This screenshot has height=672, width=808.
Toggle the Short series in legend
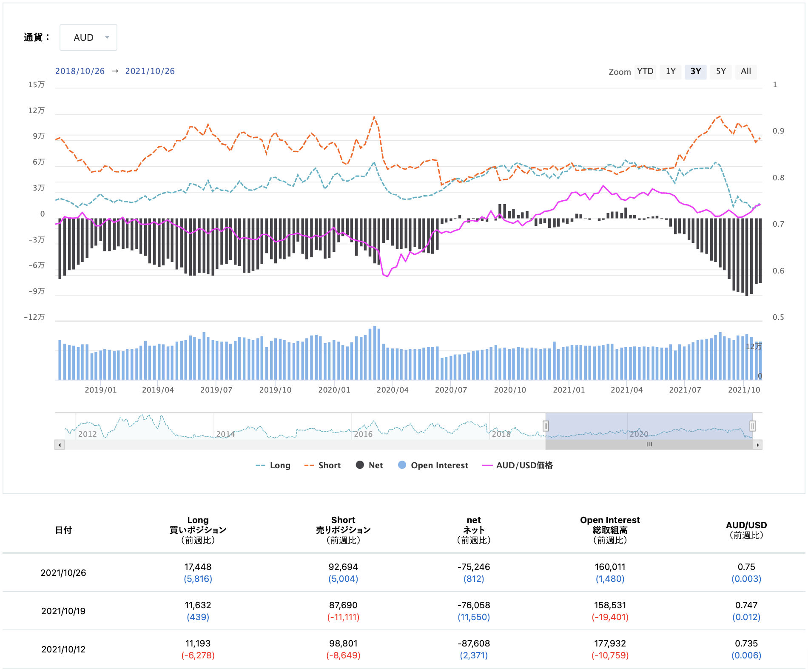pyautogui.click(x=323, y=465)
